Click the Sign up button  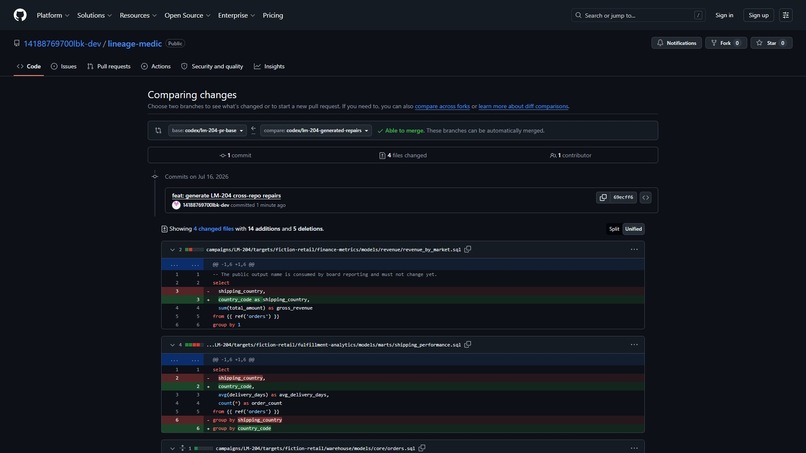[x=758, y=15]
